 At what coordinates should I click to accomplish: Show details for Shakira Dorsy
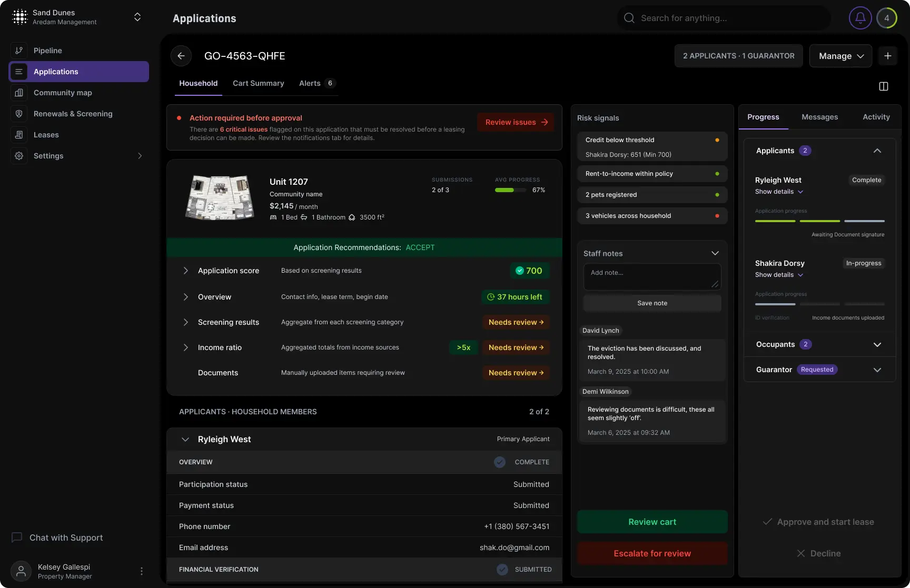pyautogui.click(x=779, y=275)
